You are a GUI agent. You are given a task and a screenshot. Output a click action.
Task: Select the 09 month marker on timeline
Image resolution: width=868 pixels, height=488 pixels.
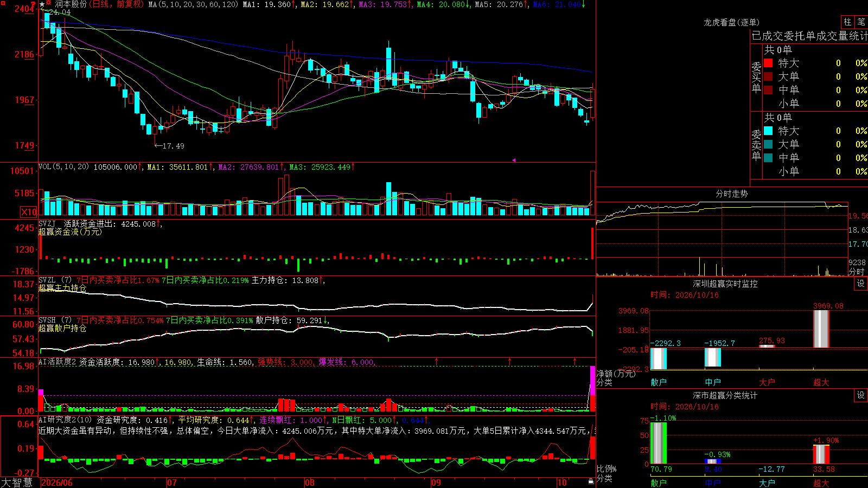436,483
